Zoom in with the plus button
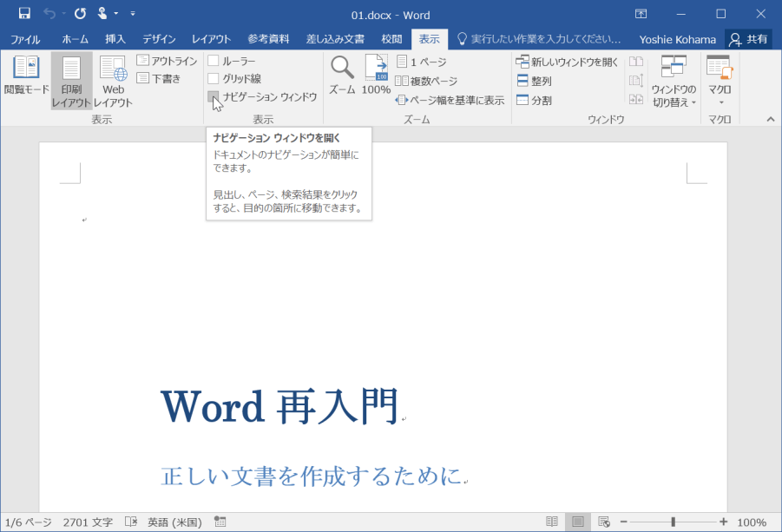Image resolution: width=782 pixels, height=532 pixels. point(723,522)
